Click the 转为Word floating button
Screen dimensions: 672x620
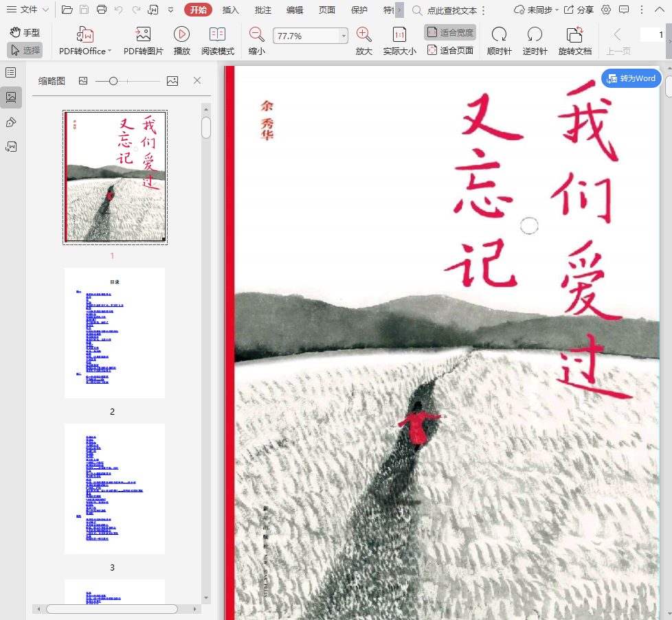coord(631,78)
